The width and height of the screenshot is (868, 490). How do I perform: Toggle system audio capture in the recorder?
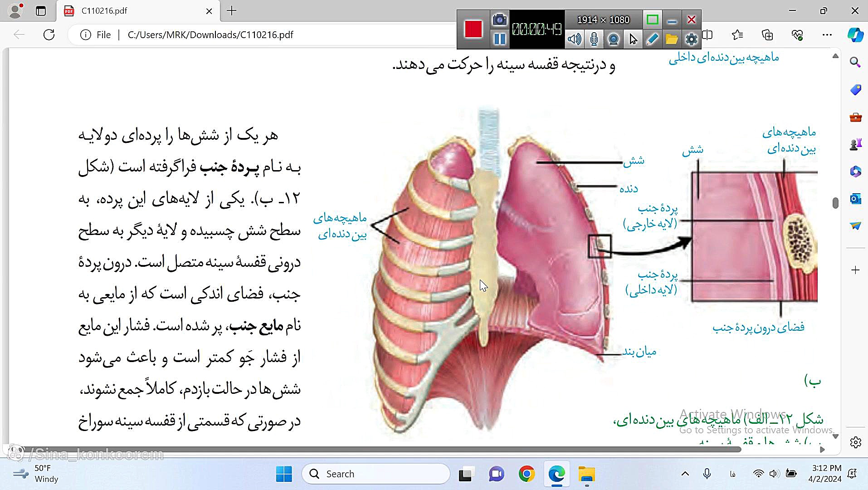pos(574,39)
